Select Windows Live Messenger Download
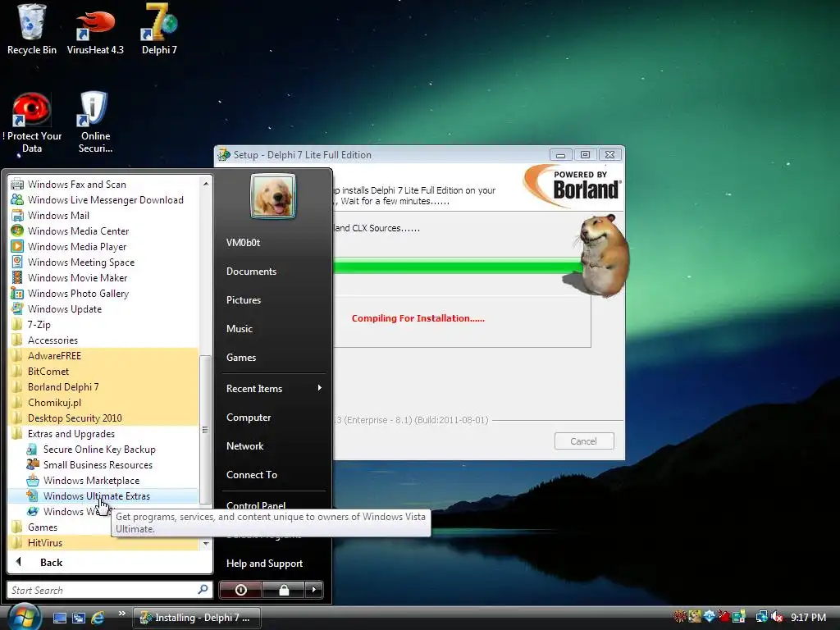 (x=103, y=200)
